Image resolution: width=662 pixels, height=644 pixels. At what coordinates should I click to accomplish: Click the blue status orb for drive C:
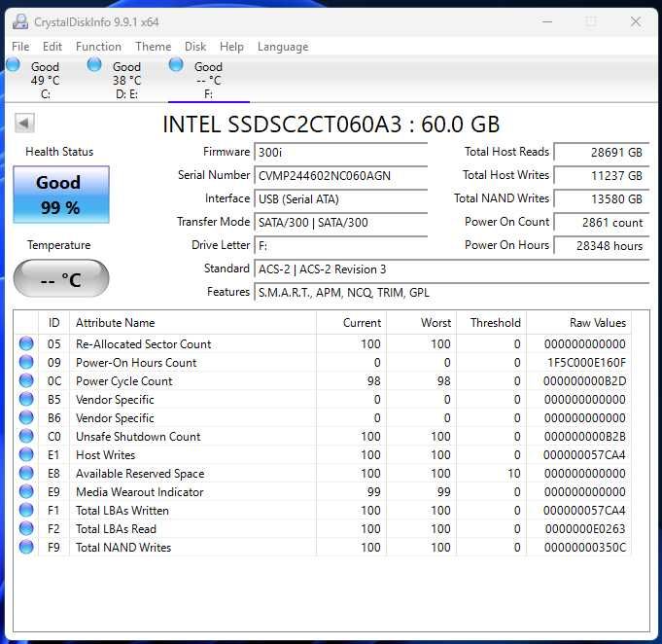point(13,64)
